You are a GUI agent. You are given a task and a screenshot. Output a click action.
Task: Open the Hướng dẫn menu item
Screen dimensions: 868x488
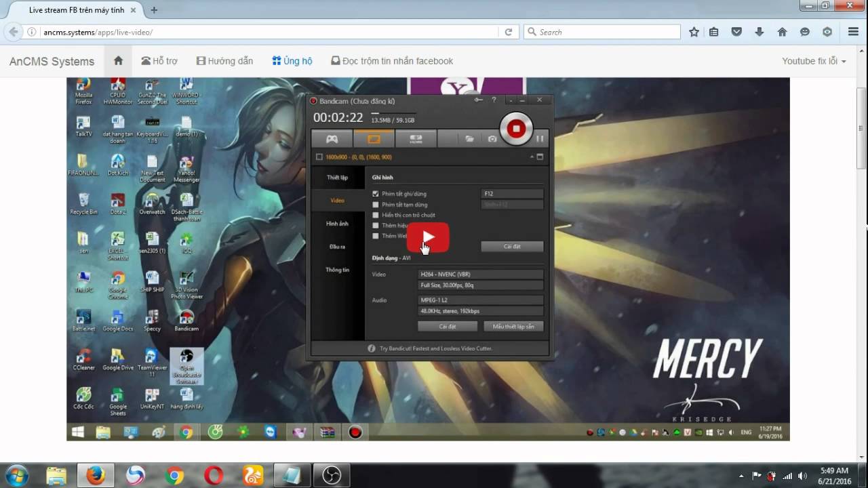pos(224,61)
